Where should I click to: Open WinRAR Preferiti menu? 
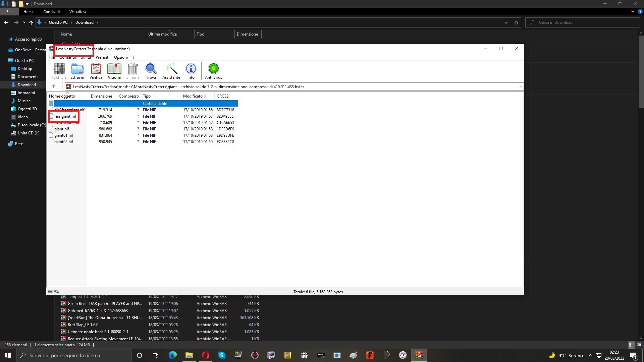point(102,57)
